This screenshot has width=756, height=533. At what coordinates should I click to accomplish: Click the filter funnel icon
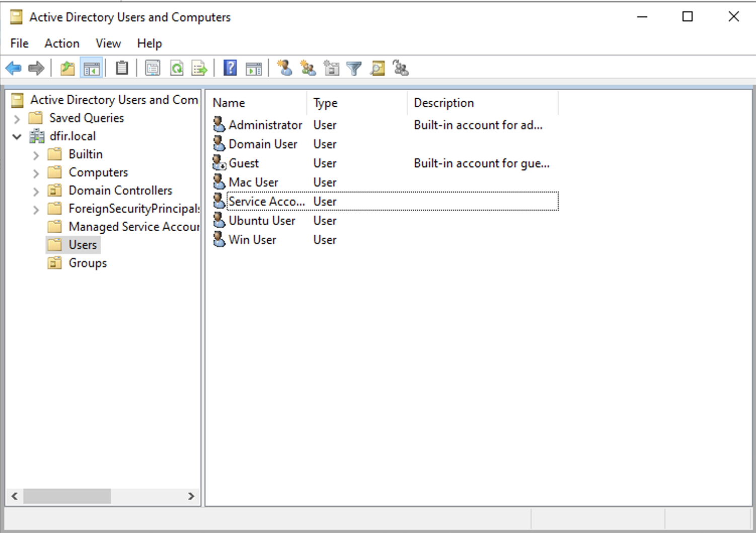tap(354, 68)
